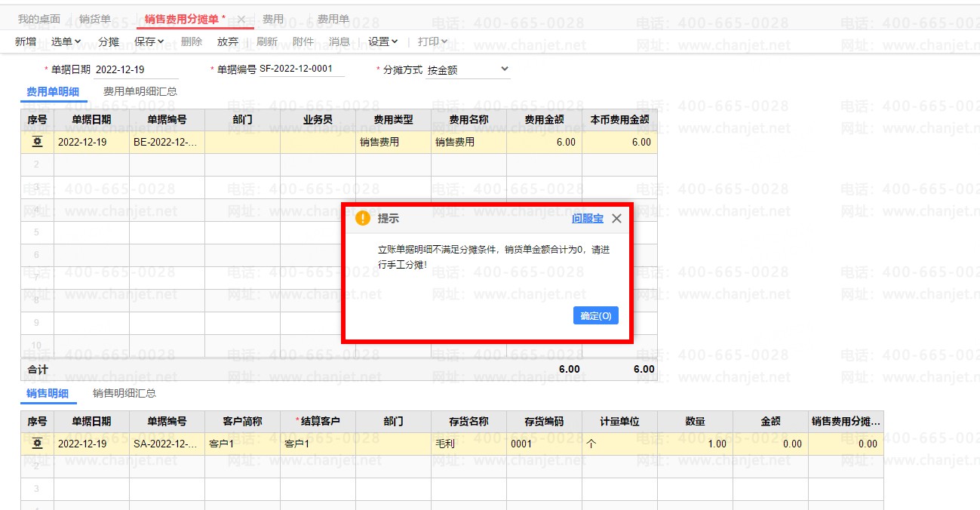The height and width of the screenshot is (510, 980).
Task: Open the 销售明细汇总 tab
Action: (x=124, y=393)
